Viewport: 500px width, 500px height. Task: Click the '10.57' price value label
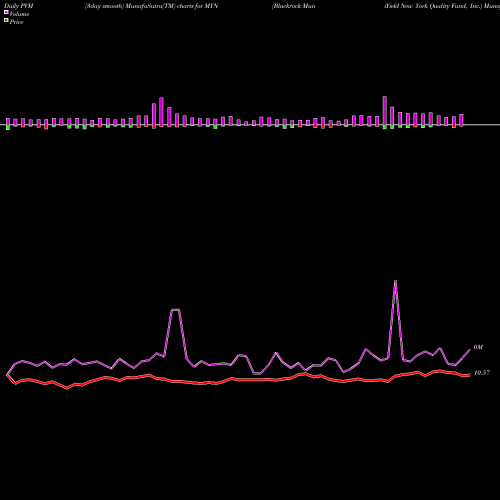(x=482, y=373)
